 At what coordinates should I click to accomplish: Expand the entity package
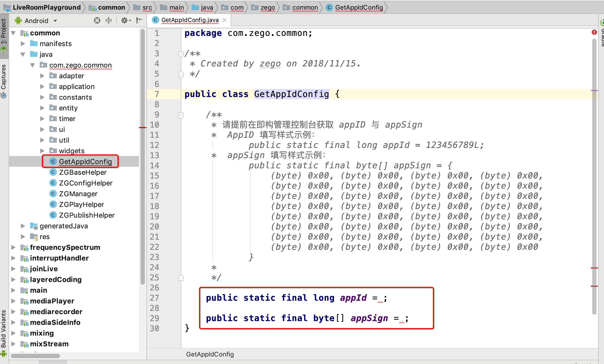click(x=42, y=108)
